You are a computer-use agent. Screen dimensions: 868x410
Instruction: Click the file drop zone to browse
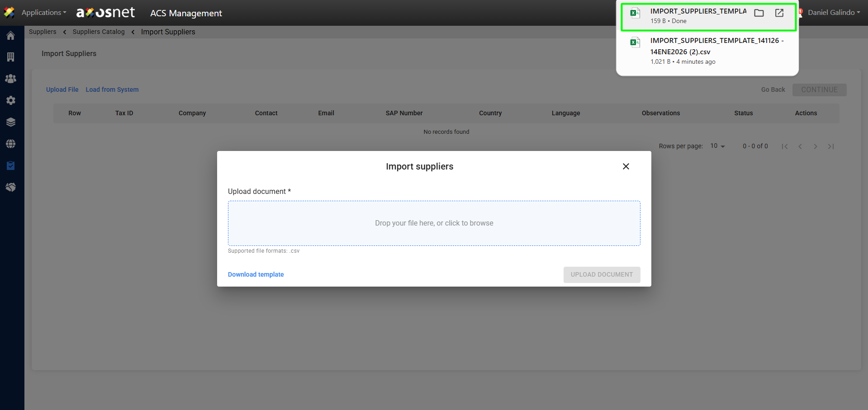pyautogui.click(x=434, y=223)
